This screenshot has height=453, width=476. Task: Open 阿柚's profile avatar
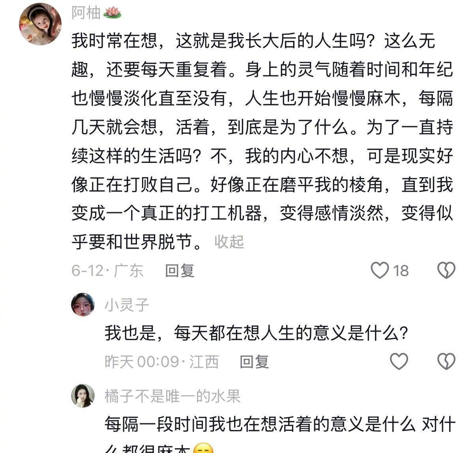click(x=40, y=24)
